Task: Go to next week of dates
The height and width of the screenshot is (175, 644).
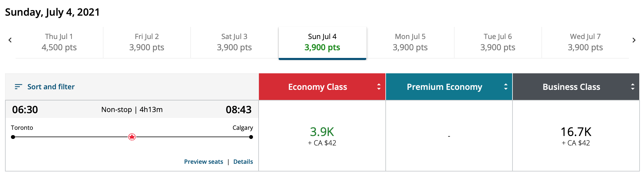Action: [634, 40]
